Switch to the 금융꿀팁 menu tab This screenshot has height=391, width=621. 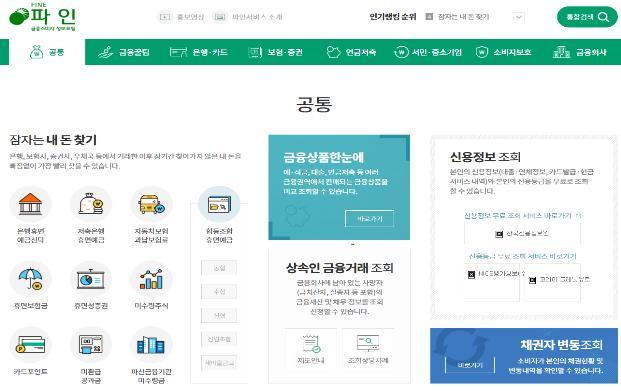click(x=124, y=52)
